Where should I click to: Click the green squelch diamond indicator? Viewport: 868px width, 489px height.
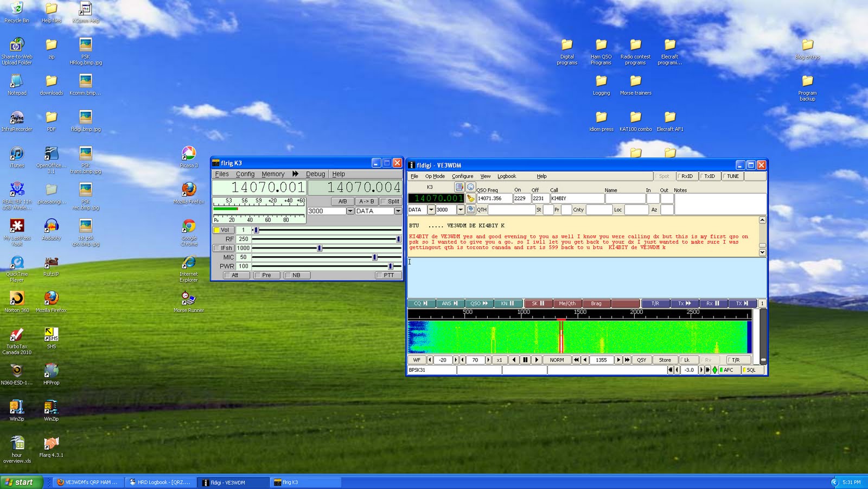pos(715,370)
